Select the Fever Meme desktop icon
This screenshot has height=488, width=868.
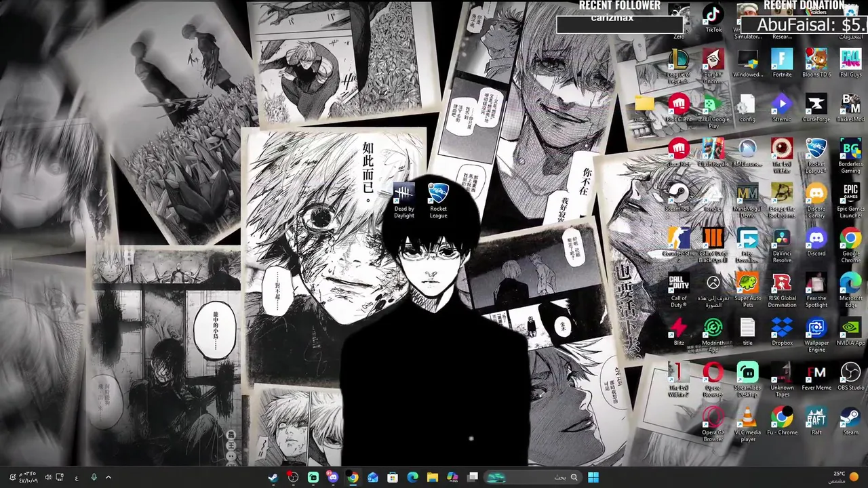coord(816,377)
